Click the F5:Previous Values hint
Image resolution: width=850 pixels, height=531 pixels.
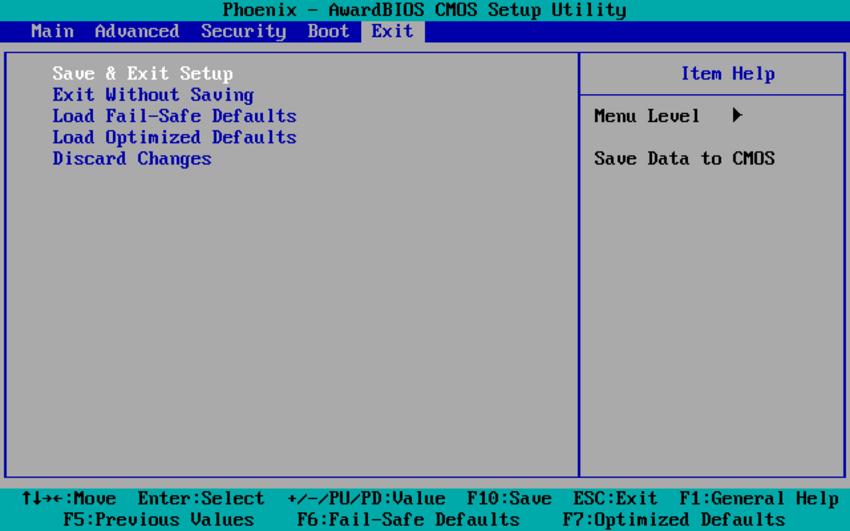[x=158, y=520]
